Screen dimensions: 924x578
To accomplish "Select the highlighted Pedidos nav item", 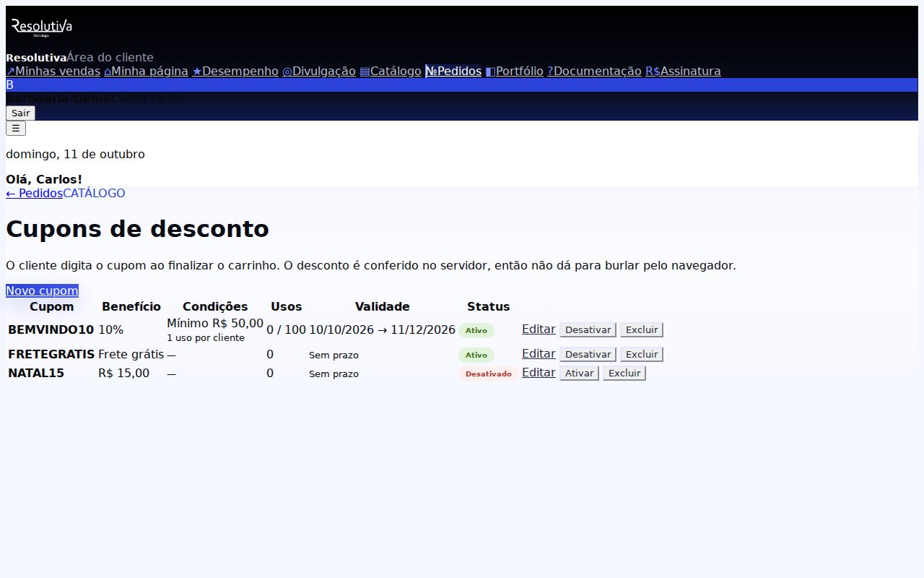I will (x=453, y=71).
